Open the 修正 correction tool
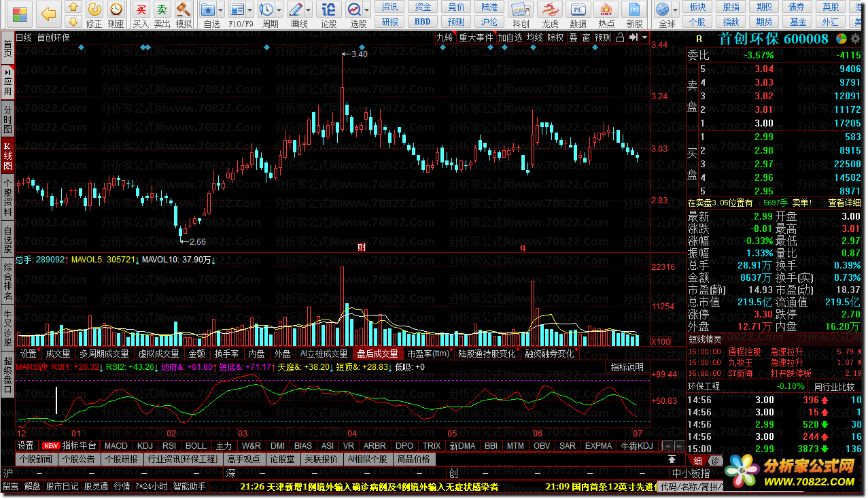This screenshot has height=499, width=868. pyautogui.click(x=94, y=14)
